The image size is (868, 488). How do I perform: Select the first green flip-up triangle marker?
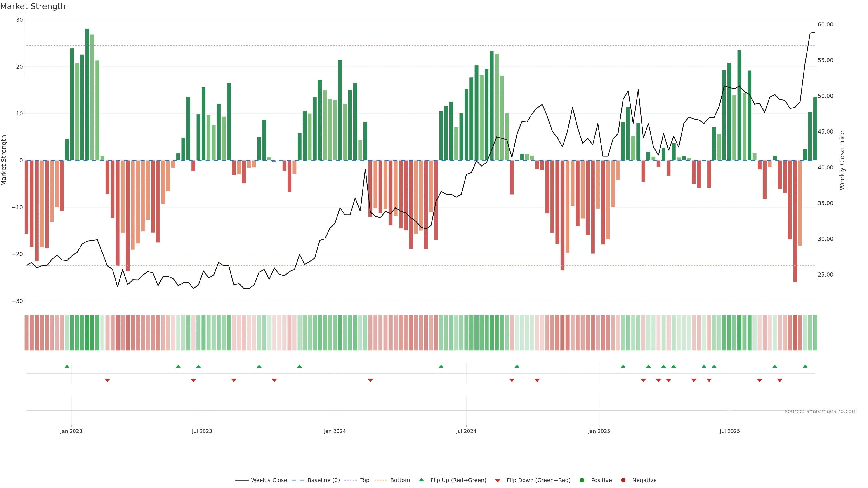click(67, 366)
